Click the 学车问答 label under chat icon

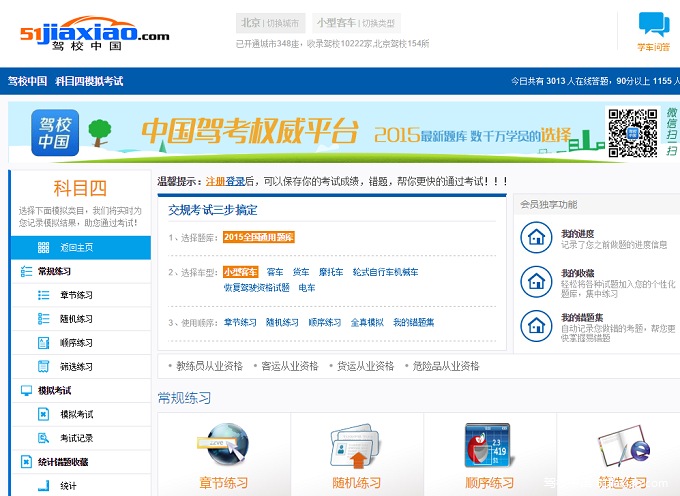654,47
